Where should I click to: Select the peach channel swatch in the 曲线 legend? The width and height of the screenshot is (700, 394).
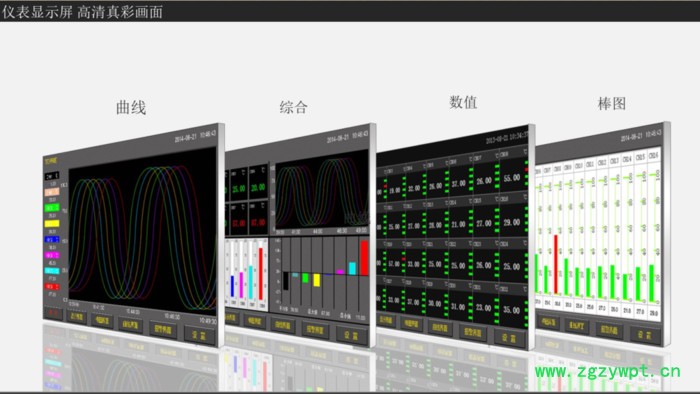point(52,192)
